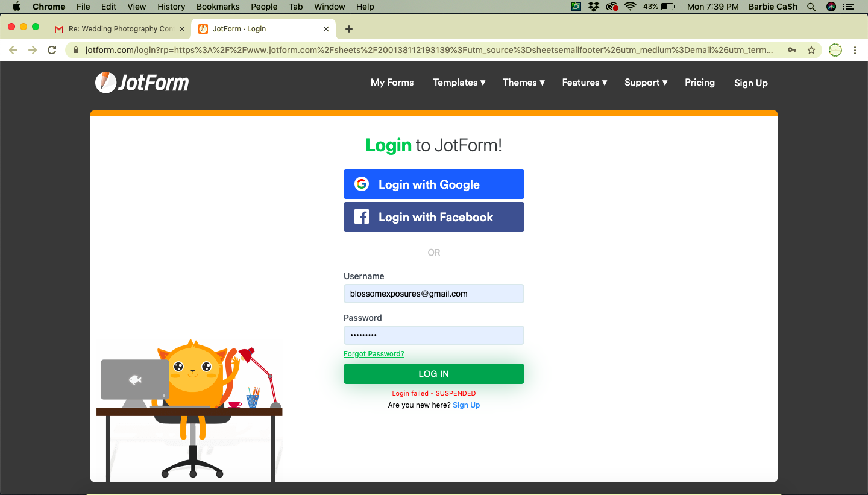The height and width of the screenshot is (495, 868).
Task: Click the Siri icon in the menu bar
Action: [831, 7]
